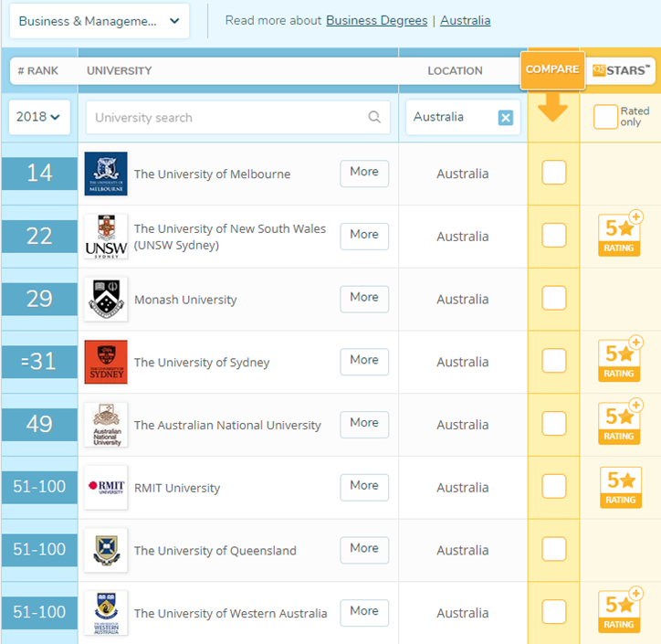Open the Business & Management subject dropdown
Viewport: 661px width, 644px height.
100,21
